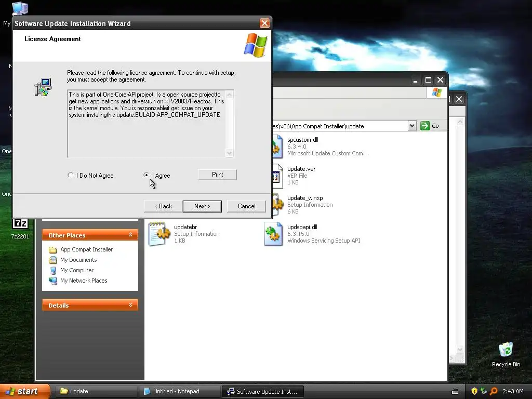Minimize the Explorer update window

(x=415, y=80)
